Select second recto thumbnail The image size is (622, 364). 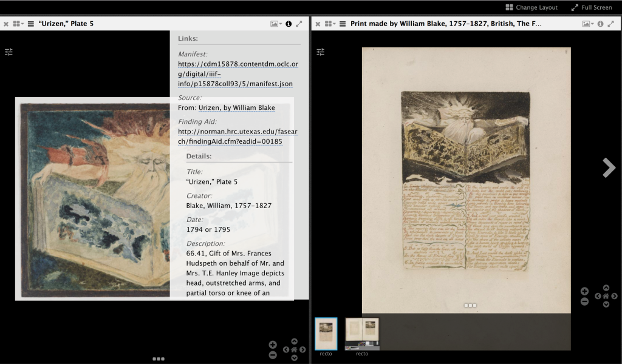[x=362, y=333]
